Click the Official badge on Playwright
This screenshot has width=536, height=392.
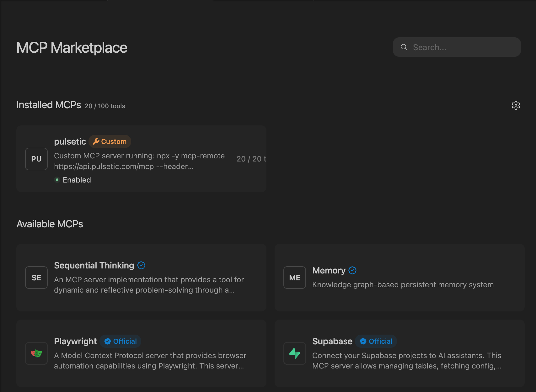coord(121,341)
